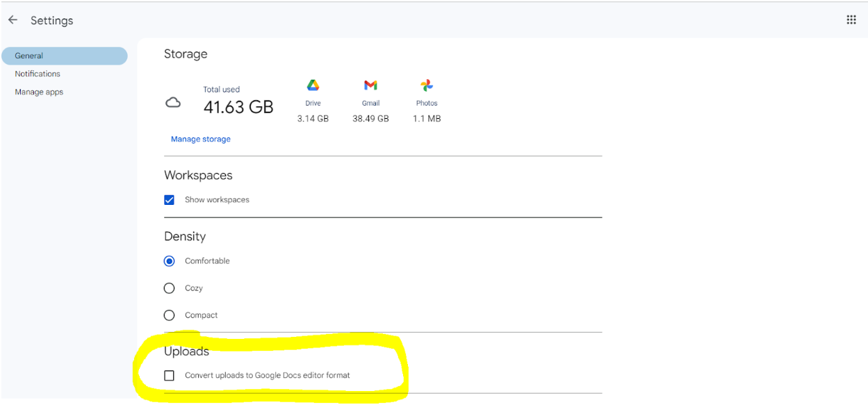Click the Drive 3.14 GB usage value

pos(313,119)
